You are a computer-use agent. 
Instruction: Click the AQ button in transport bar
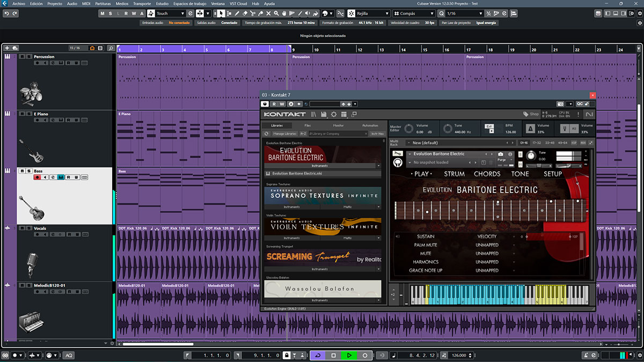pos(69,356)
